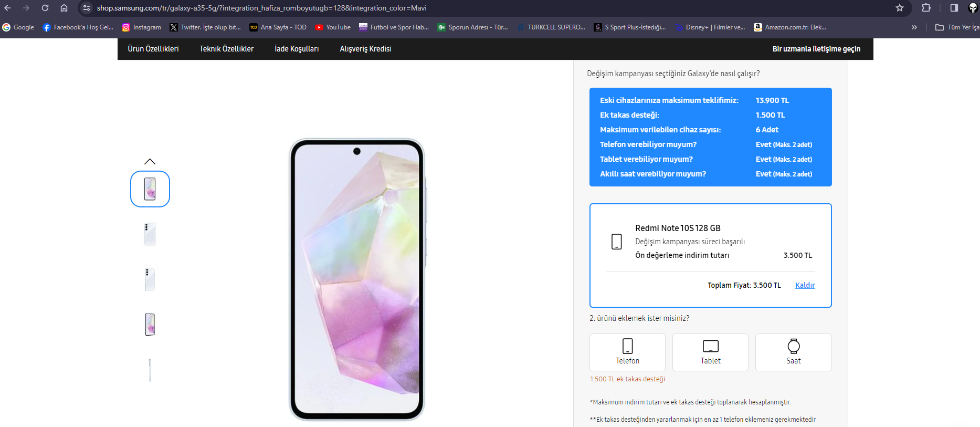Click the browser forward arrow

[26, 8]
